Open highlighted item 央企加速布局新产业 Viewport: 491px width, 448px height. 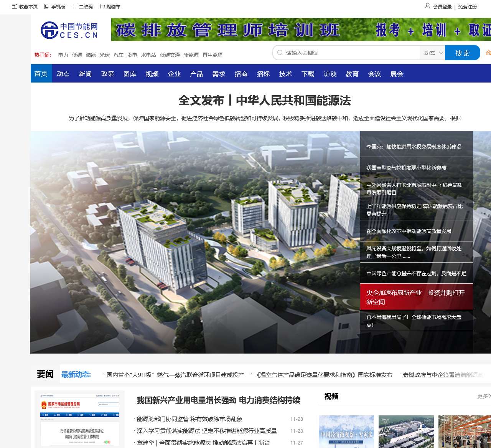coord(416,297)
